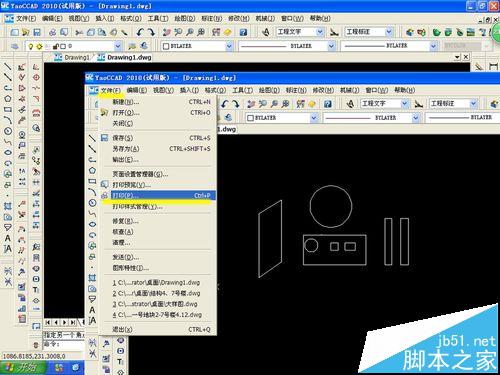Expand the BYLAYER lineweight dropdown in back window
The width and height of the screenshot is (500, 375).
coord(433,46)
